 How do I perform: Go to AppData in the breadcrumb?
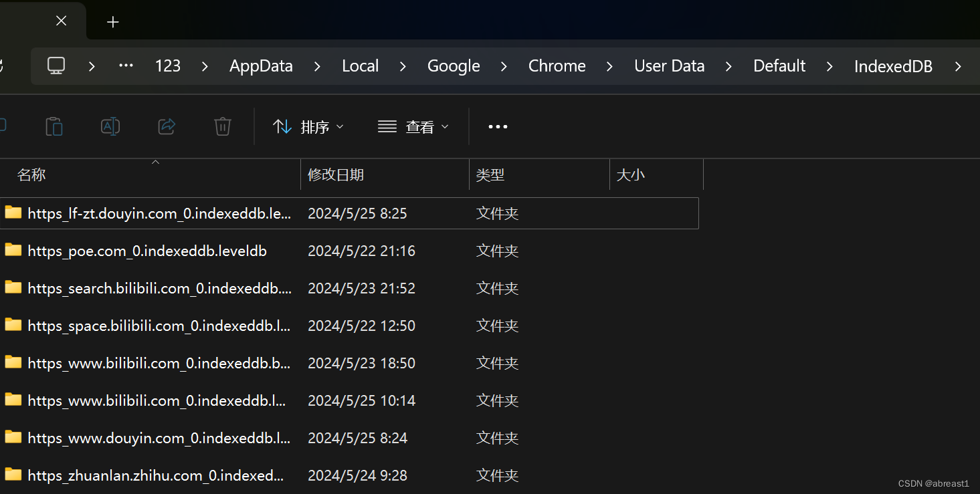point(262,66)
